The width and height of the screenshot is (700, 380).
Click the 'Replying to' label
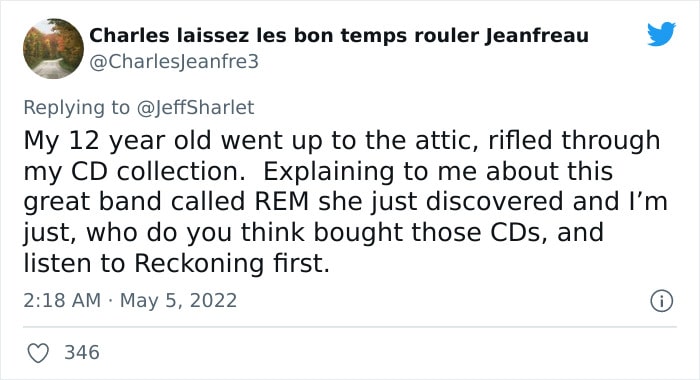76,108
